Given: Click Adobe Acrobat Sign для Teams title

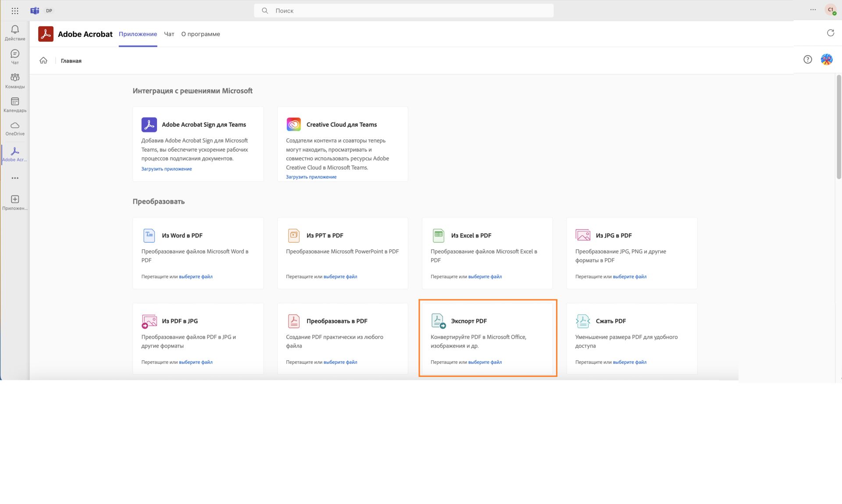Looking at the screenshot, I should pyautogui.click(x=204, y=125).
